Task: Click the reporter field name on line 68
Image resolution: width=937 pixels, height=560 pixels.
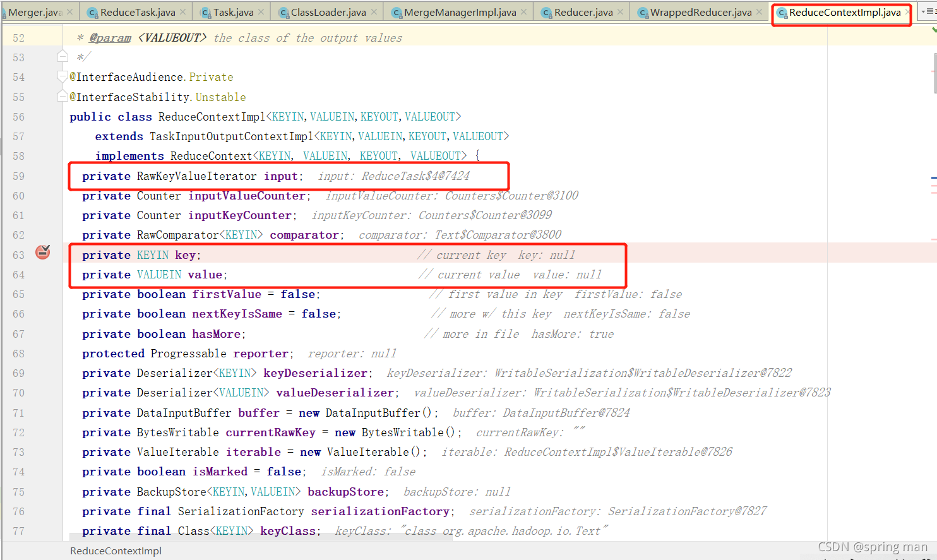Action: coord(260,354)
